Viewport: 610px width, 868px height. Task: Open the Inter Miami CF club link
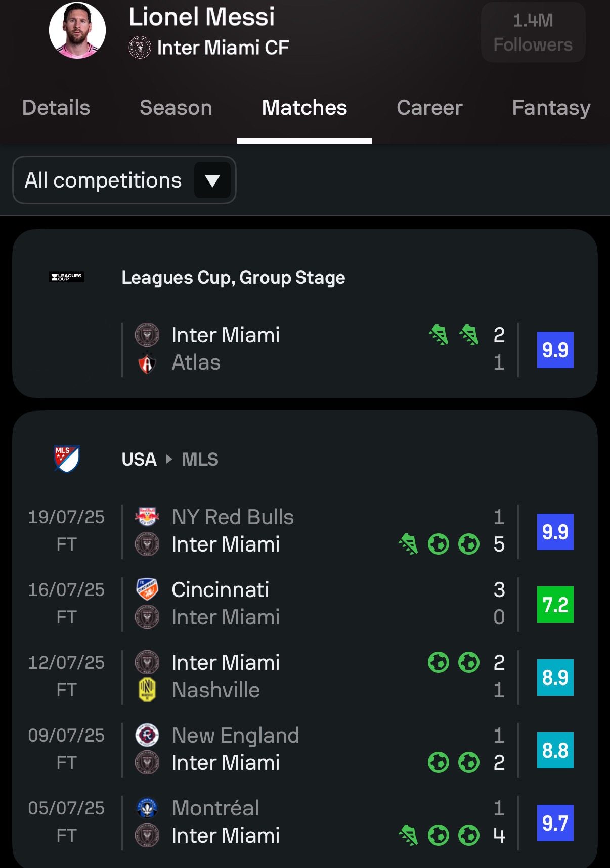pyautogui.click(x=209, y=48)
